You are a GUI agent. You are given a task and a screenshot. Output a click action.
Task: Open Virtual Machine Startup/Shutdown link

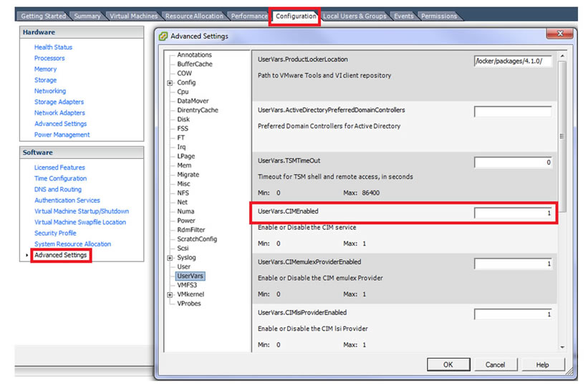82,211
